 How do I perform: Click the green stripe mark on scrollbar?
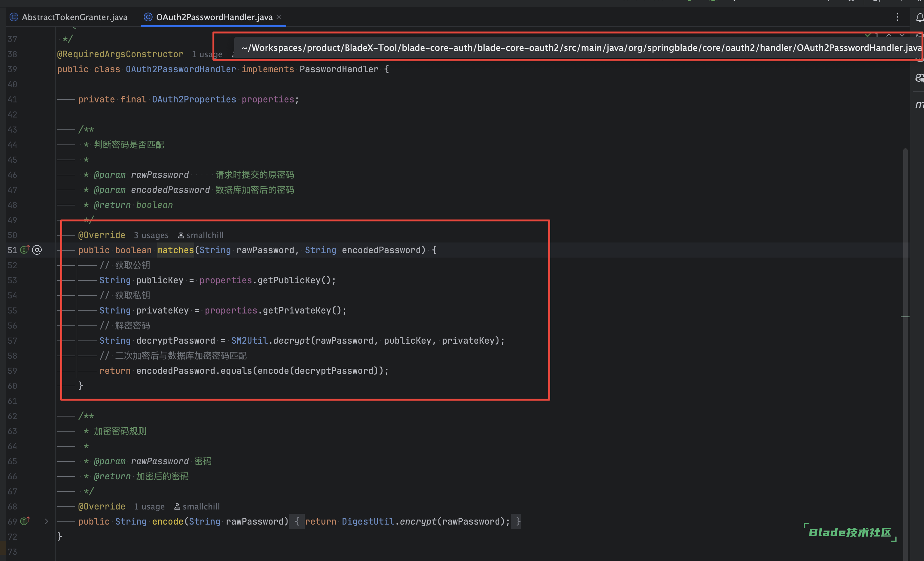click(905, 317)
